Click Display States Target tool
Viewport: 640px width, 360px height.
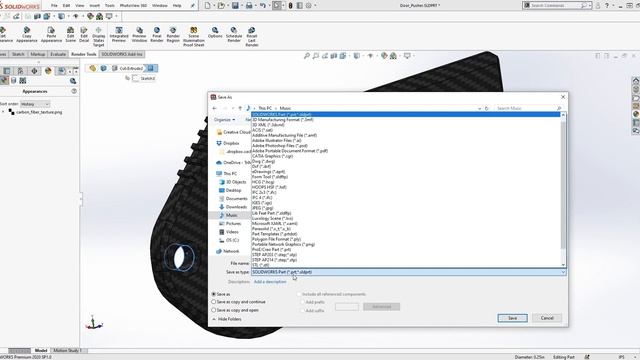98,37
